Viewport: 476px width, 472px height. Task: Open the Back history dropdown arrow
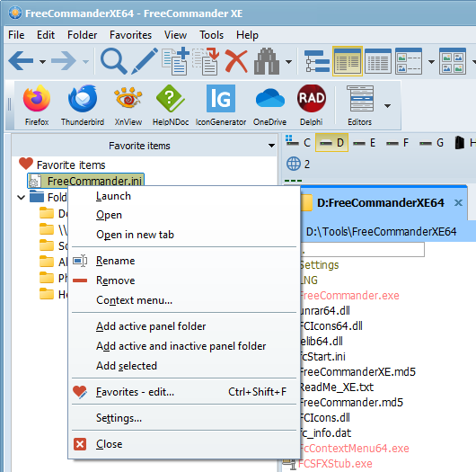[43, 62]
